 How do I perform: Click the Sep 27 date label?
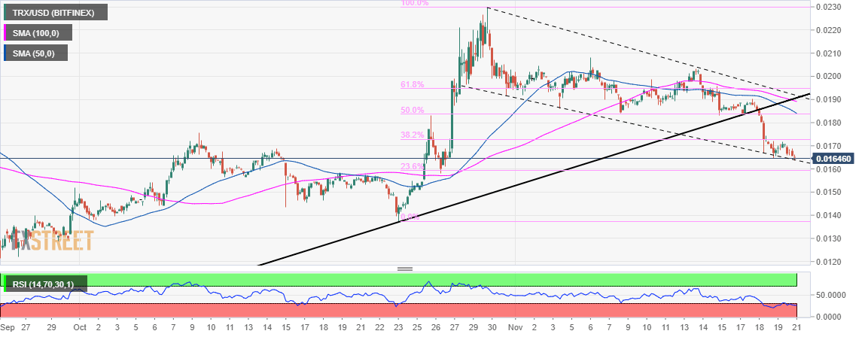[16, 327]
